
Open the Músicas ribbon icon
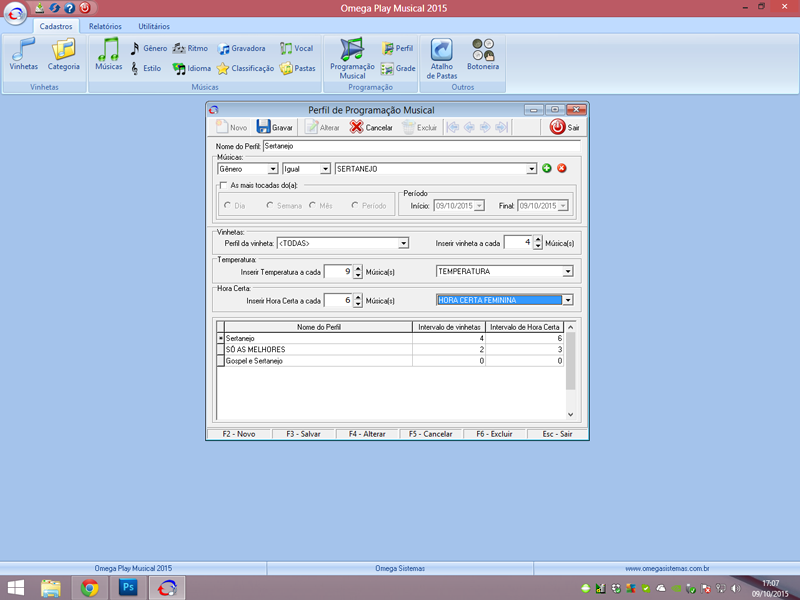click(109, 54)
